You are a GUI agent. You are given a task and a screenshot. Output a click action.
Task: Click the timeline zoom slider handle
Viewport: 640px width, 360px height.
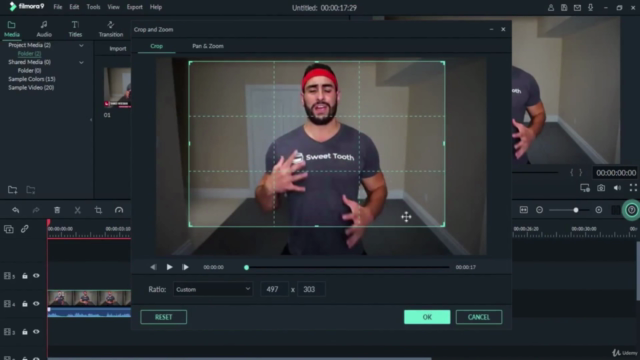576,210
